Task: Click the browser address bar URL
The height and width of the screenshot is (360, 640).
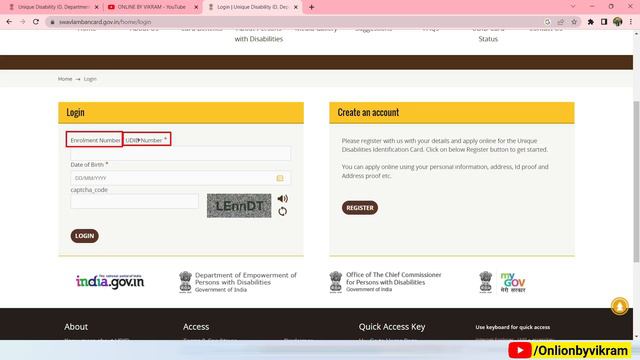Action: point(105,22)
